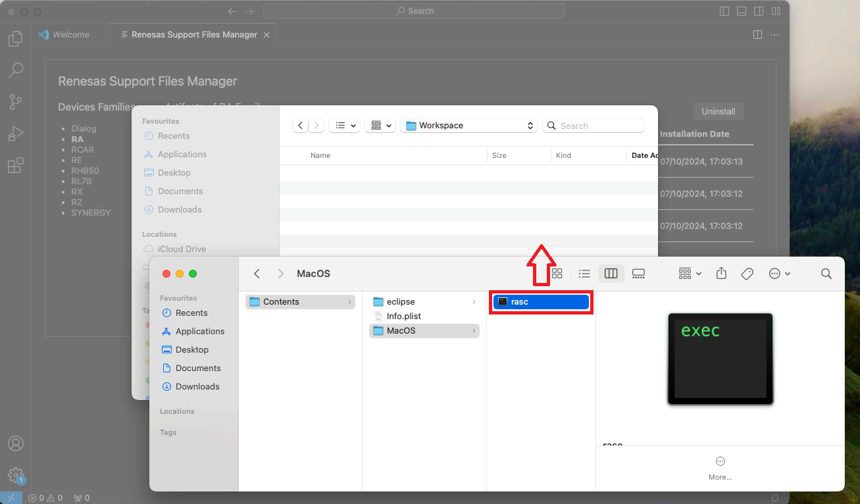Switch Finder to column view

[x=611, y=274]
